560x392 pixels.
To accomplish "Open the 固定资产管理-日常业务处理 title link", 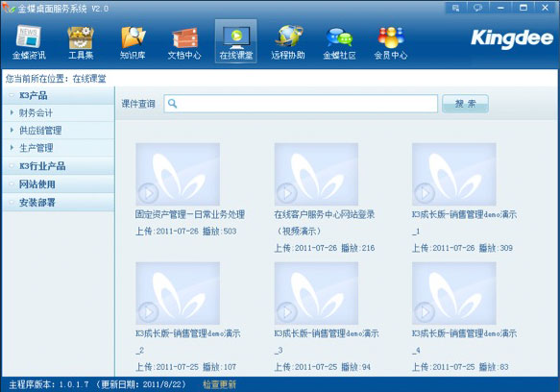I will pos(190,214).
